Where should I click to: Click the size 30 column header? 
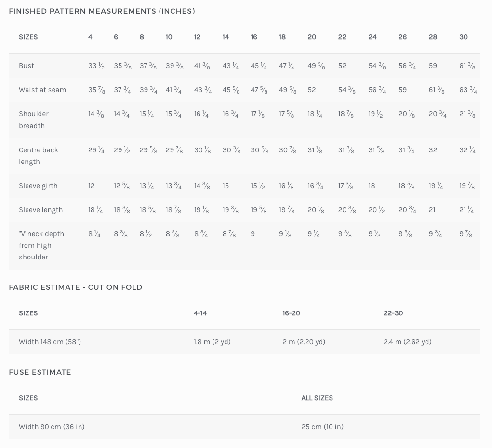[x=464, y=37]
